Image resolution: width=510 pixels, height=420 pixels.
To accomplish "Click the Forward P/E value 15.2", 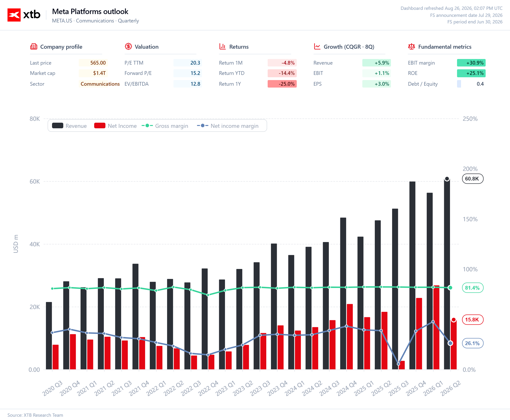I will coord(188,73).
